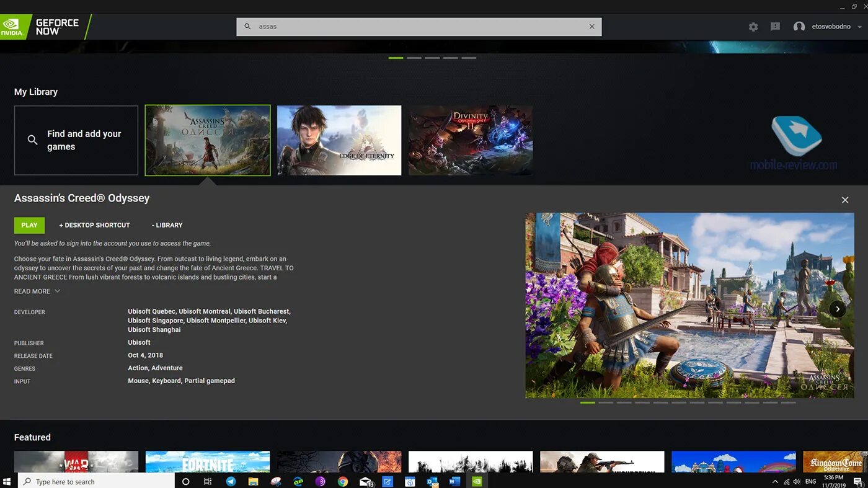Open Task View in the taskbar
Screen dimensions: 868x488
pyautogui.click(x=208, y=481)
